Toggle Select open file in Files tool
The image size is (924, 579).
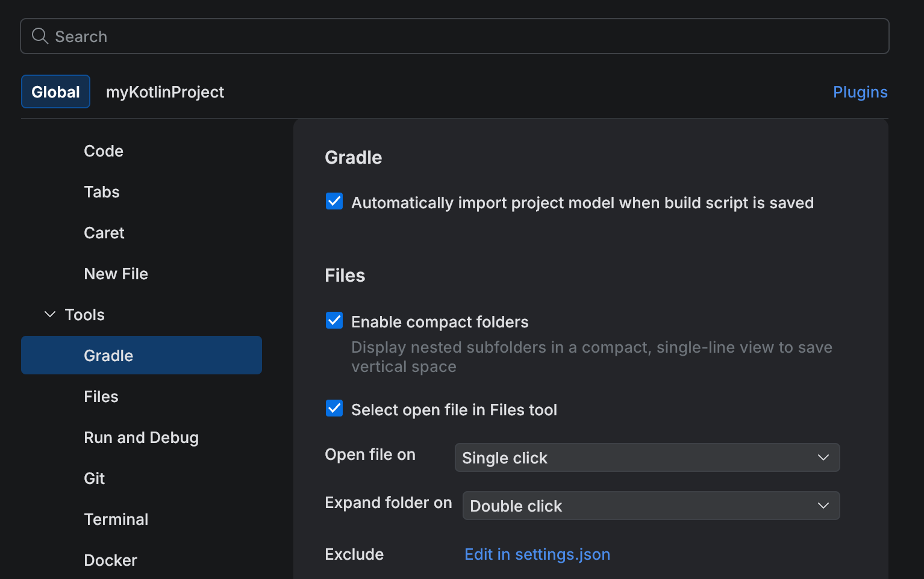334,408
